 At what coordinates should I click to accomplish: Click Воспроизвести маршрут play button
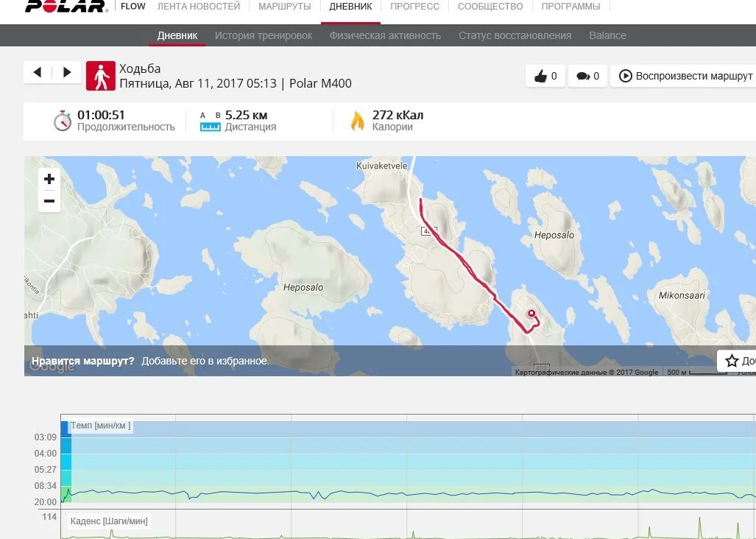click(x=685, y=76)
